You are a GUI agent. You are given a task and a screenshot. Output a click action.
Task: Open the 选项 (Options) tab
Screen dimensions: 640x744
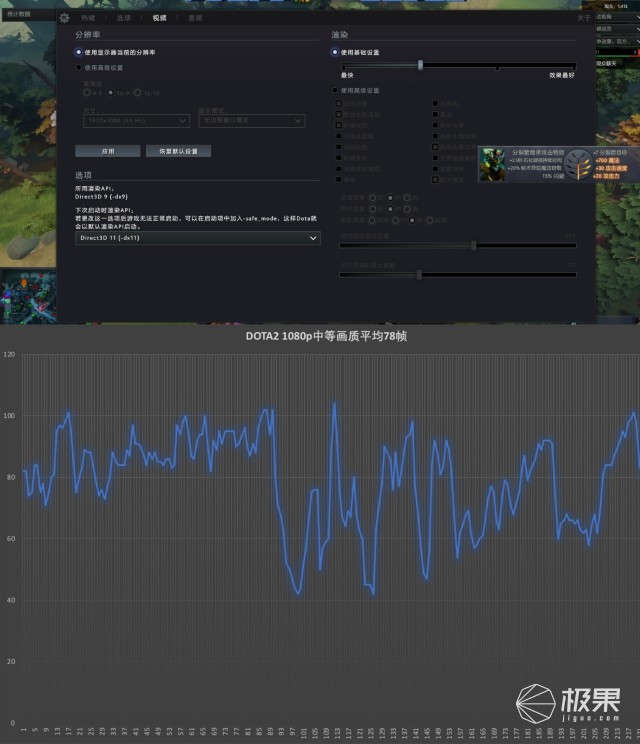click(123, 18)
